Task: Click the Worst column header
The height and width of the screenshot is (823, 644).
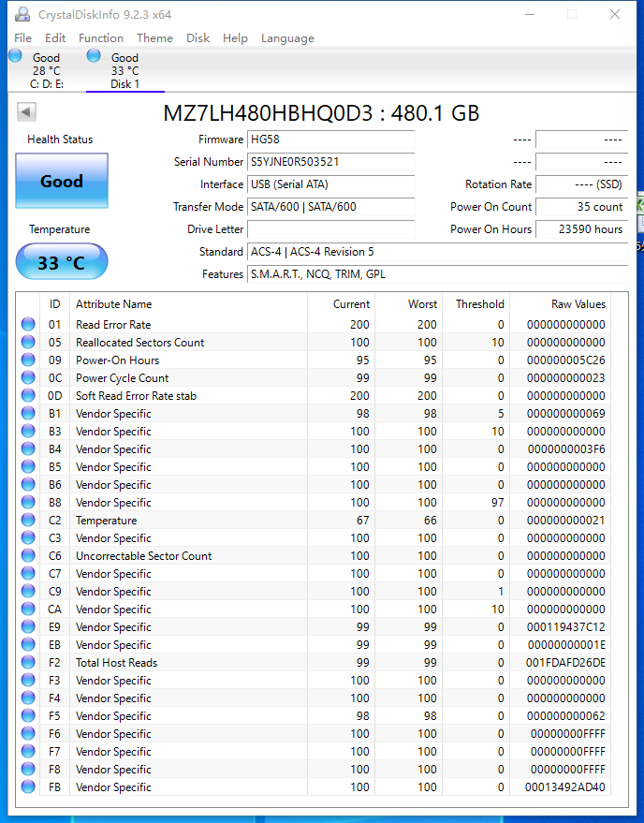Action: [408, 304]
